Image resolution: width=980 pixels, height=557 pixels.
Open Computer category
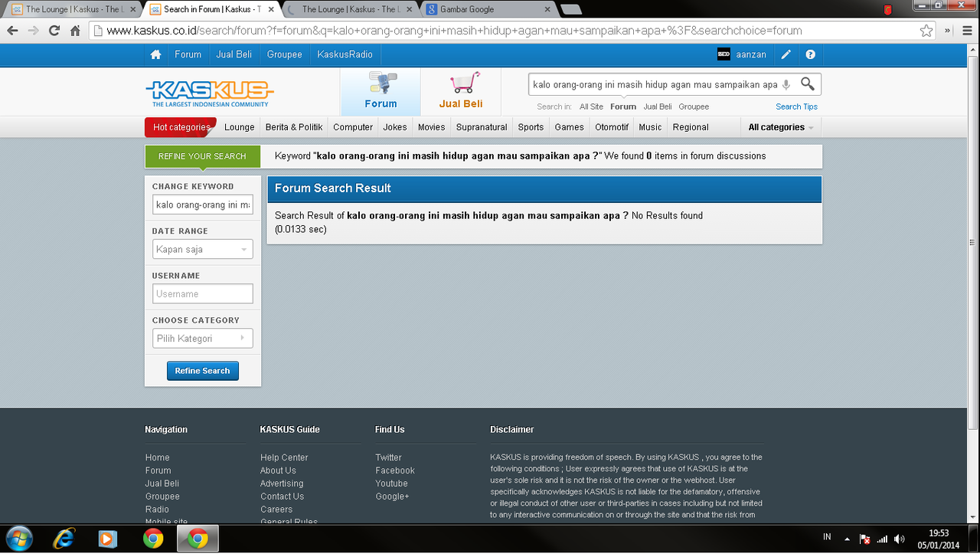(353, 127)
